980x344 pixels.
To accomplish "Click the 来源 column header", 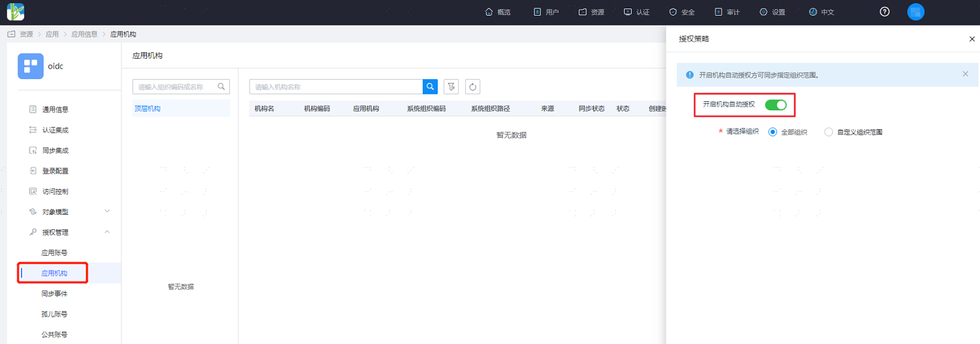I will coord(547,108).
